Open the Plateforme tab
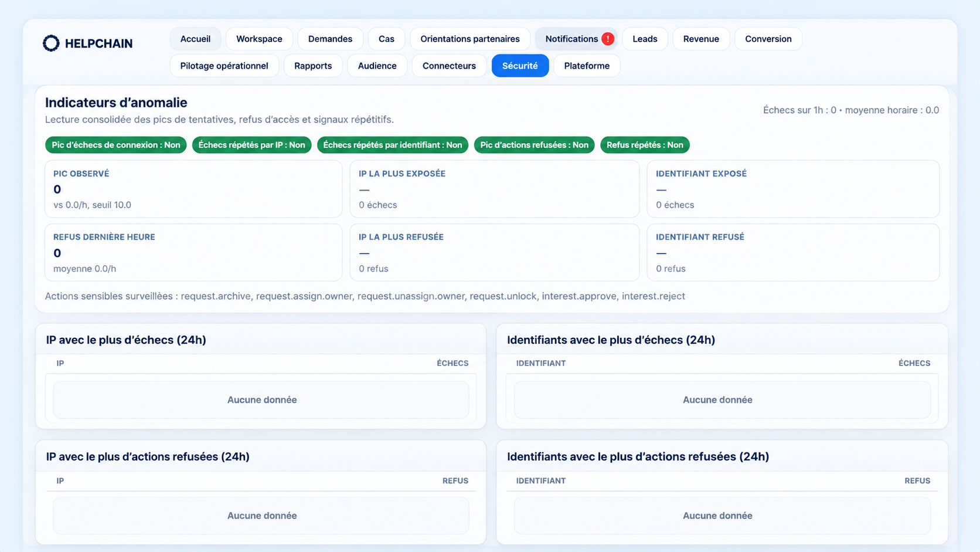 587,66
